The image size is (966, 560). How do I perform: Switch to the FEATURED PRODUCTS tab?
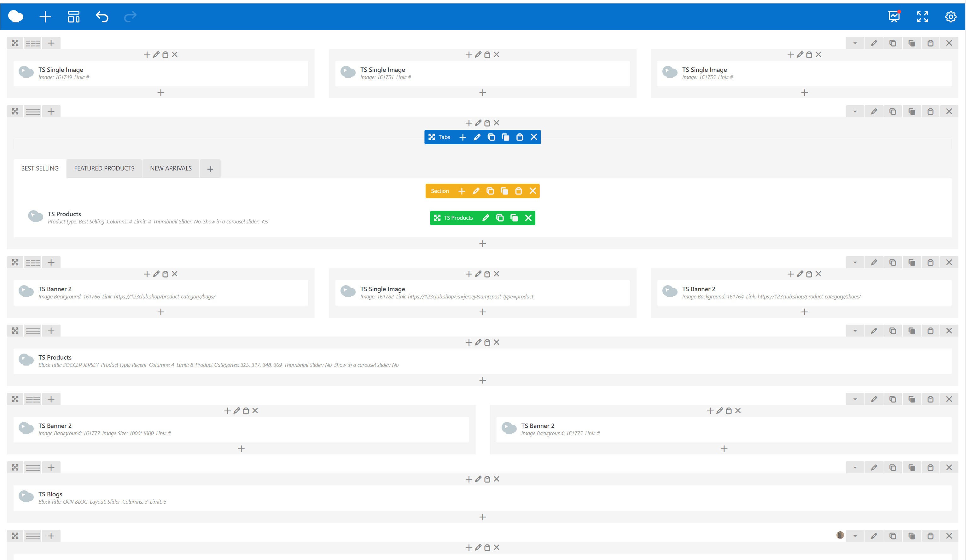(104, 168)
